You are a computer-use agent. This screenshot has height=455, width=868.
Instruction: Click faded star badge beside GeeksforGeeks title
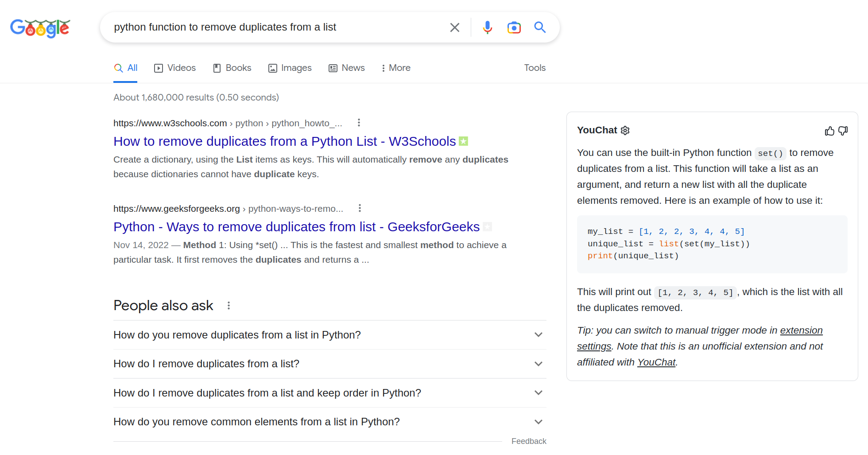[487, 227]
